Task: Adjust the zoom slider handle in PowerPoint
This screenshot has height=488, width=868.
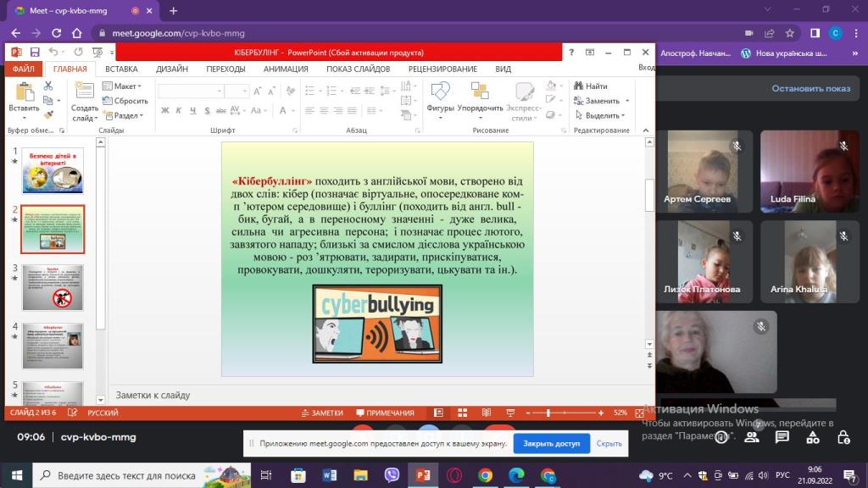Action: pos(548,413)
